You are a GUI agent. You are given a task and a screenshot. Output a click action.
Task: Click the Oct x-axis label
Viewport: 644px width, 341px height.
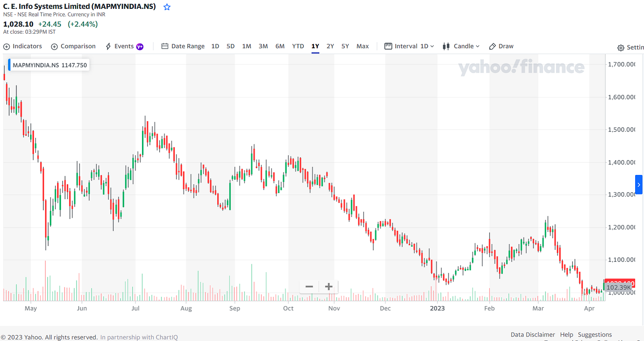288,308
